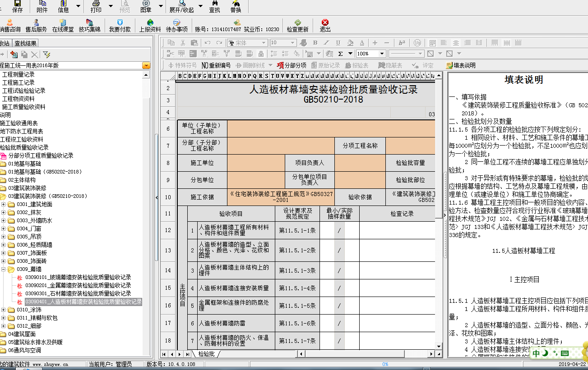Image resolution: width=588 pixels, height=370 pixels.
Task: Open the 附件 attachment tool
Action: click(42, 6)
